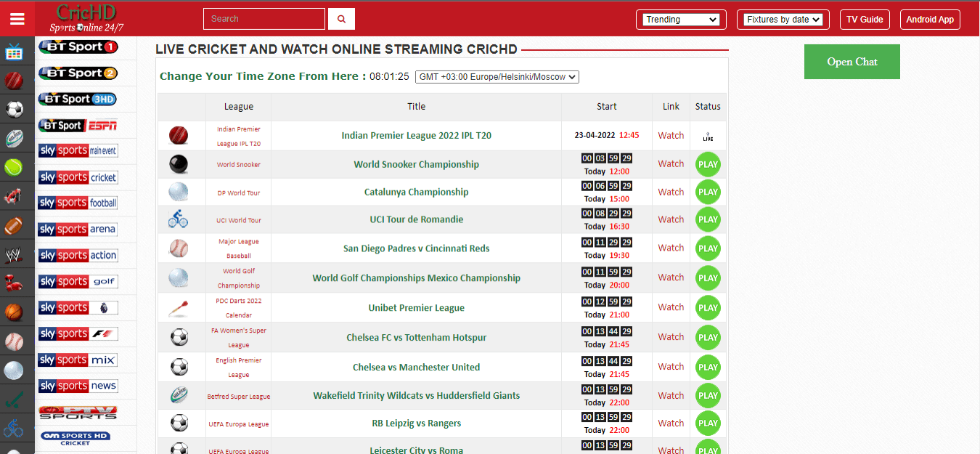980x454 pixels.
Task: Open Indian Premier League 2022 IPL T20 title
Action: [417, 135]
